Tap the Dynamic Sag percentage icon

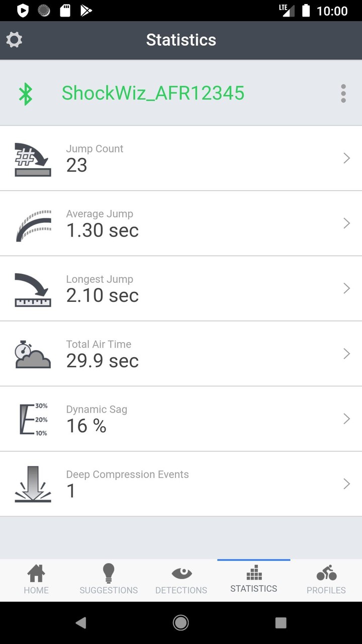tap(33, 419)
